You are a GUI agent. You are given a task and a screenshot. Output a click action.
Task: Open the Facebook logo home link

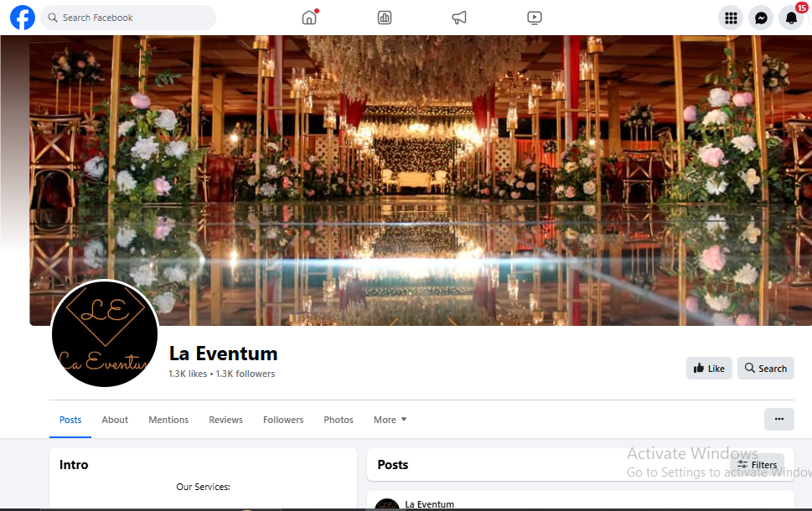pyautogui.click(x=23, y=18)
